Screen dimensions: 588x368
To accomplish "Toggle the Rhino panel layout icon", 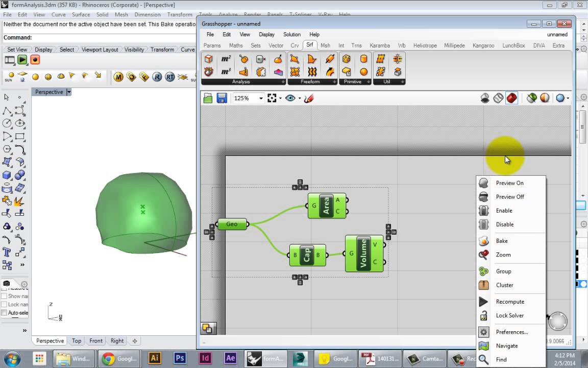I will pyautogui.click(x=9, y=60).
